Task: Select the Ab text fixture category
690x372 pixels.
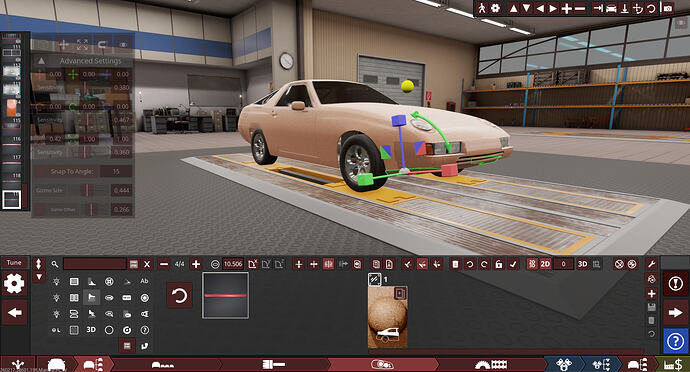Action: 144,281
